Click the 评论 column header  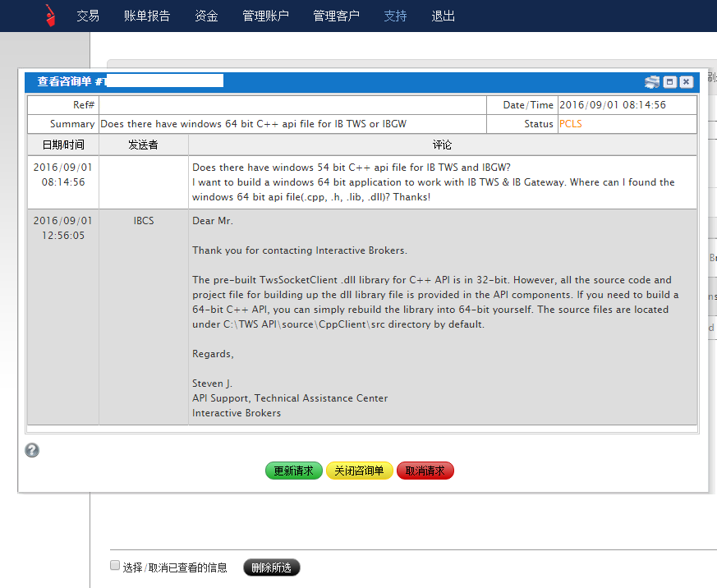[442, 145]
